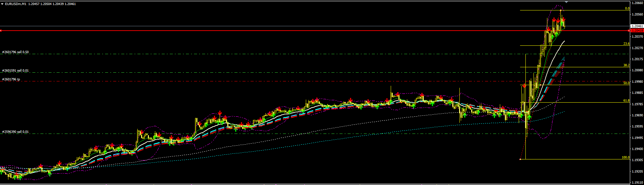Click price scale value 1.20660

[x=637, y=3]
